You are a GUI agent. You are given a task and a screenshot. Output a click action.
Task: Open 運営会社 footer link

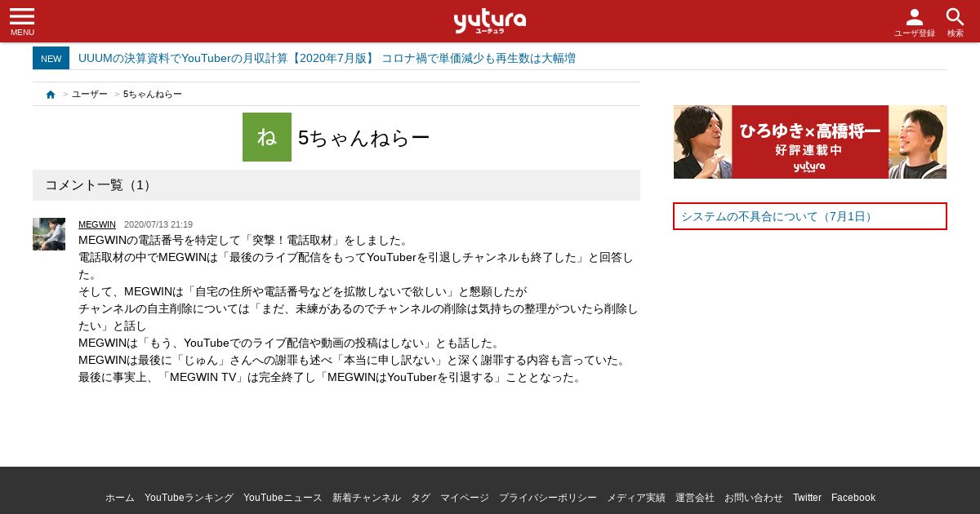[695, 498]
